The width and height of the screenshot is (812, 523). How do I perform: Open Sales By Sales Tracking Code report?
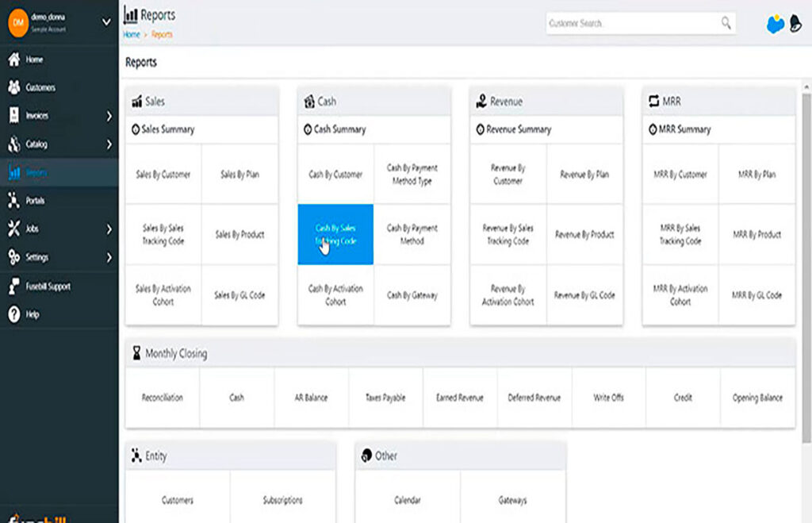pos(163,234)
